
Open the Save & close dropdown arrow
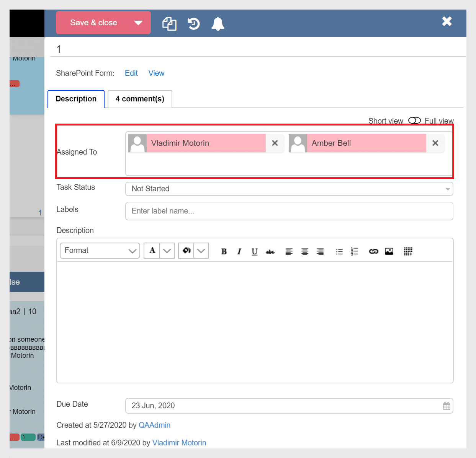(x=139, y=23)
